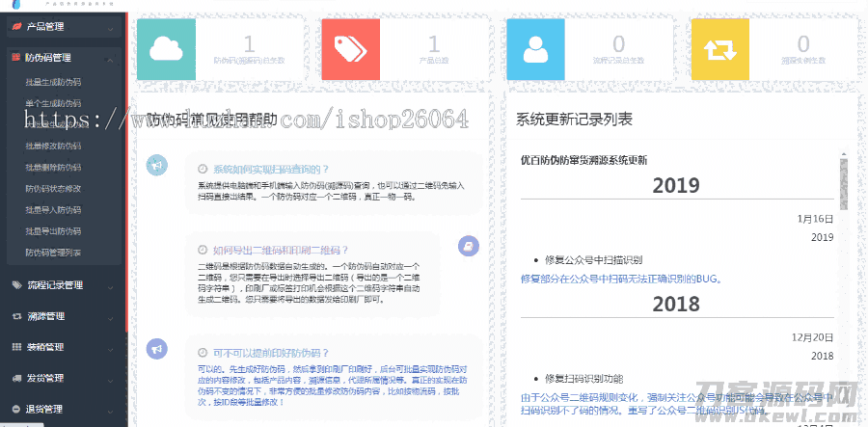Click the megaphone icon beside 系统如何实现扫码查询
This screenshot has height=427, width=868.
click(x=156, y=165)
